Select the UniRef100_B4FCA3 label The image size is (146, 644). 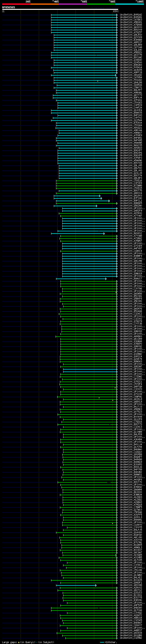click(x=131, y=115)
